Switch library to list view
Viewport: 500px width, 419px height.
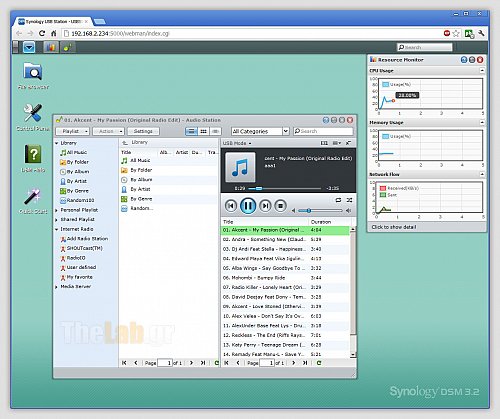(191, 131)
